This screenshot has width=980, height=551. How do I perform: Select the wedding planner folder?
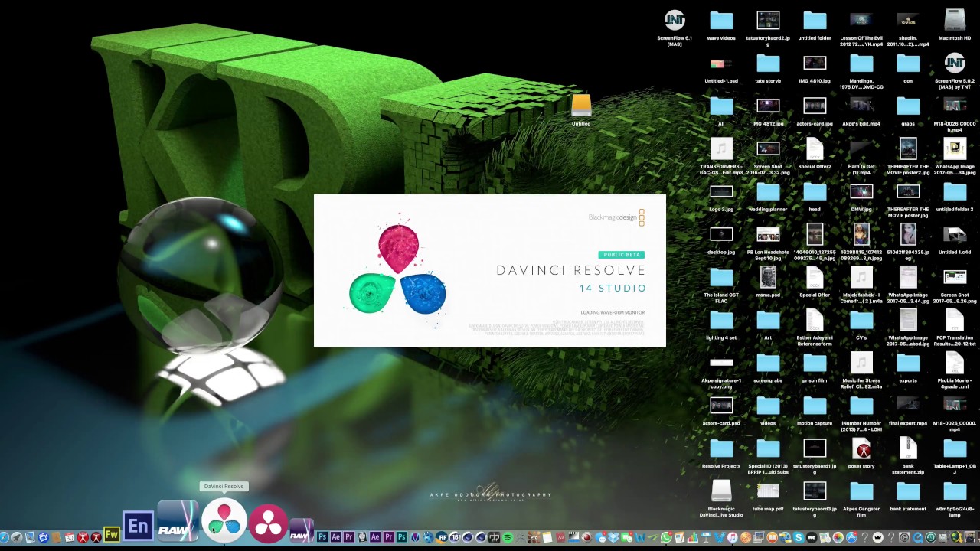pyautogui.click(x=768, y=197)
